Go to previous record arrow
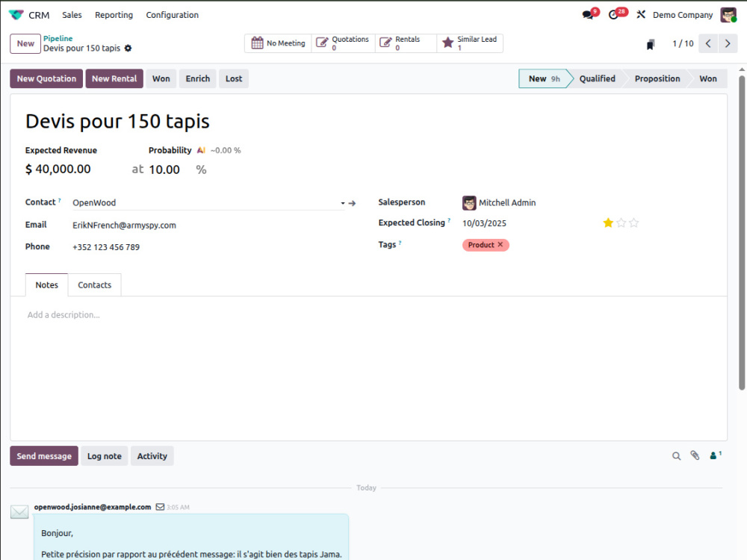This screenshot has height=560, width=747. click(708, 43)
